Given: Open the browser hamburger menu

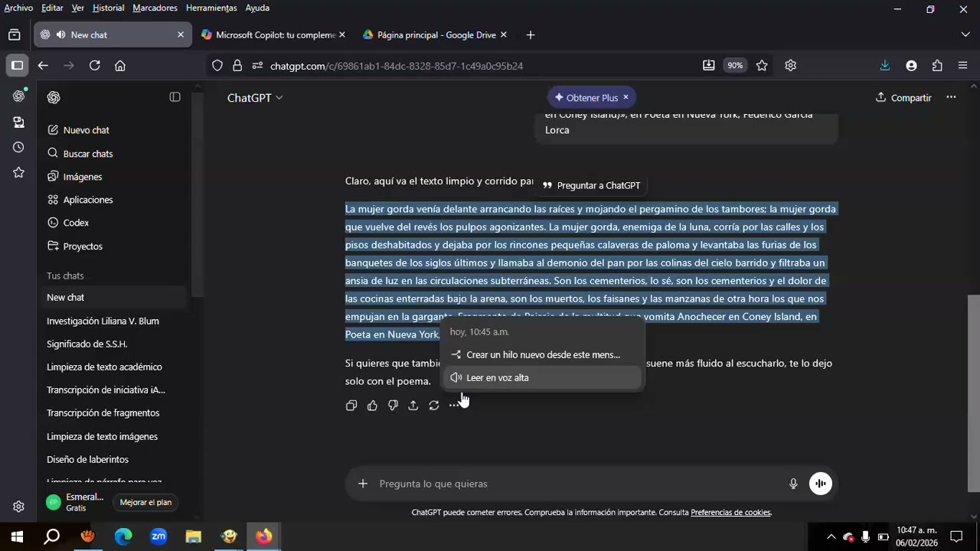Looking at the screenshot, I should (x=963, y=66).
